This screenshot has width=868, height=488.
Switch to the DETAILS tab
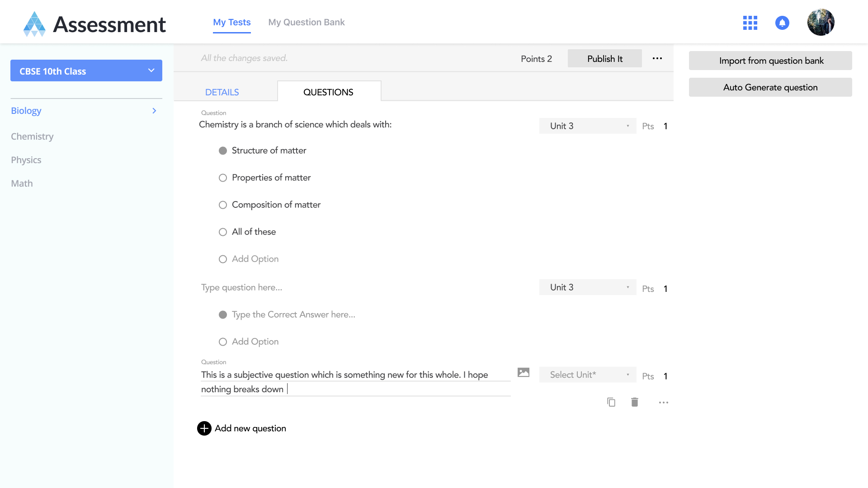pyautogui.click(x=222, y=92)
